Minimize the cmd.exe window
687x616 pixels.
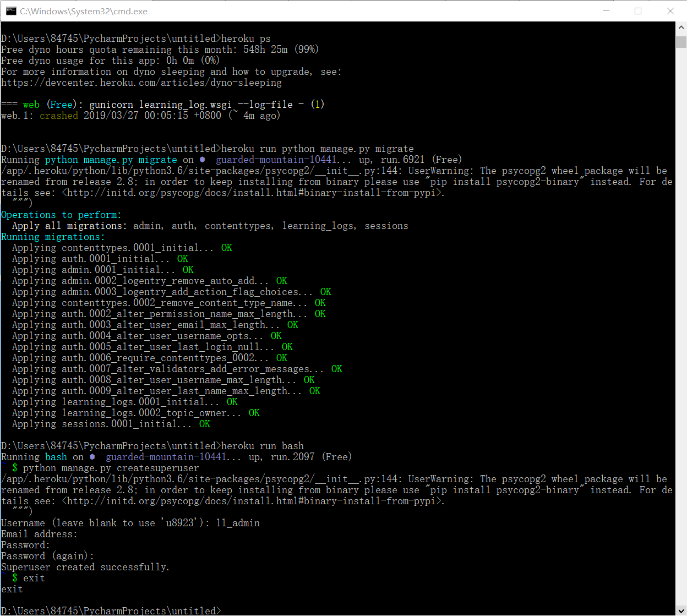[x=606, y=11]
